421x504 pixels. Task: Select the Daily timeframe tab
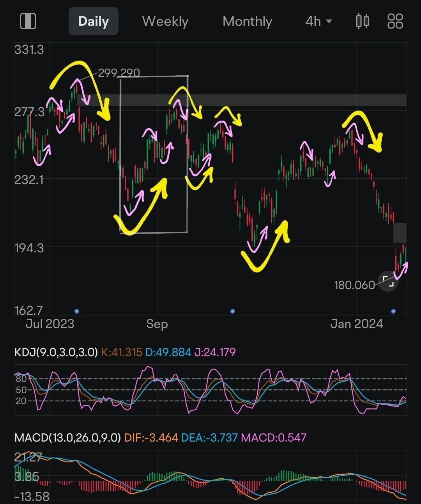coord(94,21)
